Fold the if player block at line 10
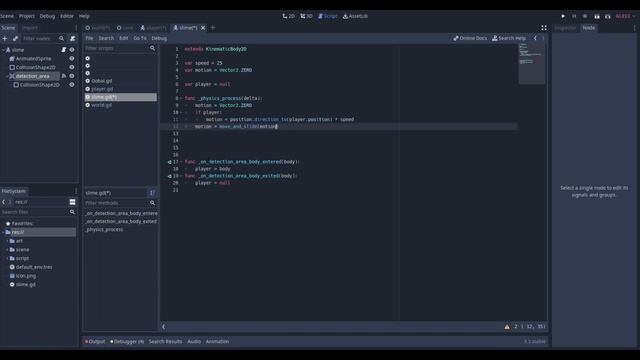Image resolution: width=640 pixels, height=360 pixels. tap(181, 112)
